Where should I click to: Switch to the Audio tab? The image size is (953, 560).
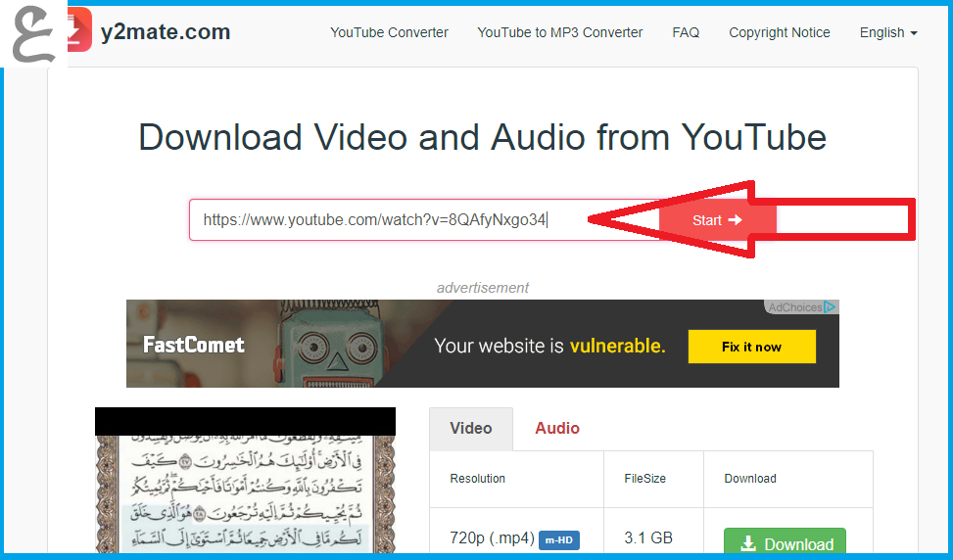point(557,428)
